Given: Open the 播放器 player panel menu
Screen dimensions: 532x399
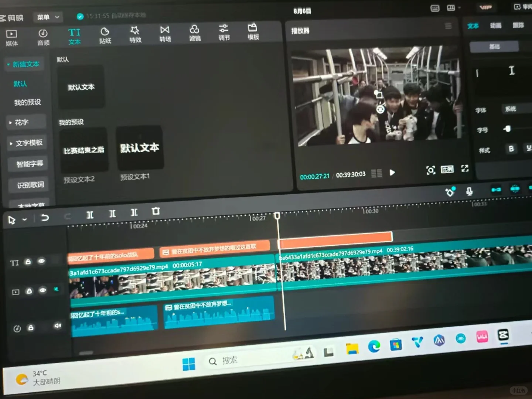Looking at the screenshot, I should [448, 26].
